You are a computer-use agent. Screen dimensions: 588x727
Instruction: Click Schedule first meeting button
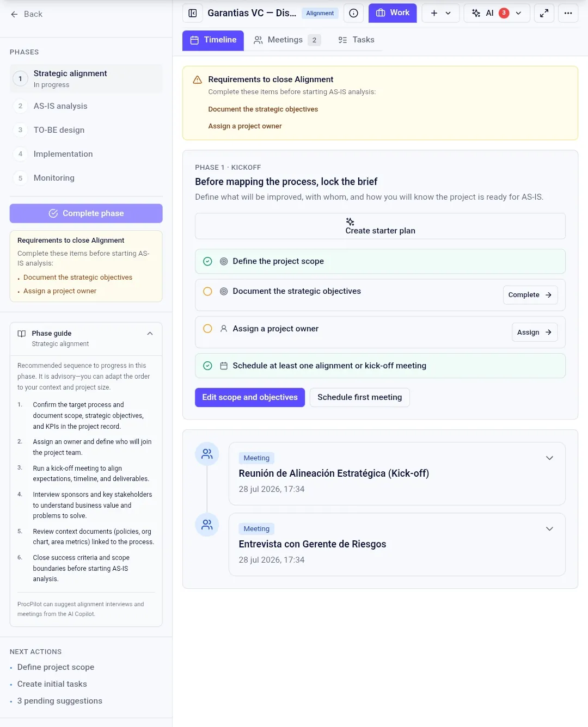tap(360, 398)
